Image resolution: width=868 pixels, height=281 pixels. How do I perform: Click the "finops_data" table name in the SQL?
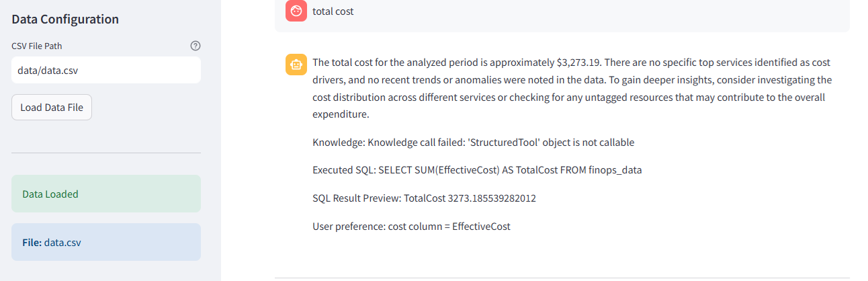pyautogui.click(x=615, y=170)
